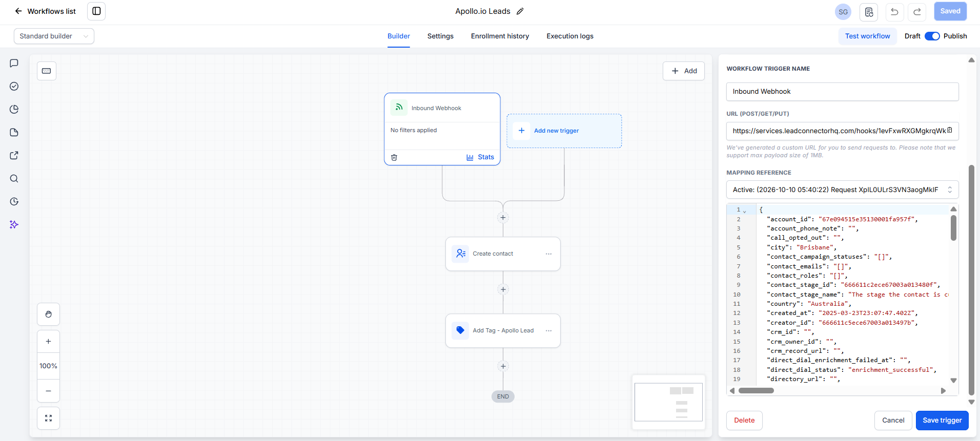Open the Execution logs tab
980x441 pixels.
pyautogui.click(x=570, y=36)
